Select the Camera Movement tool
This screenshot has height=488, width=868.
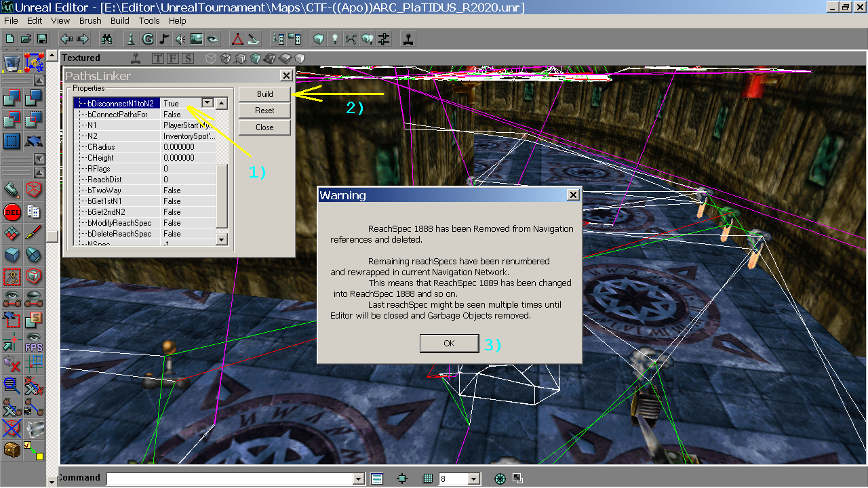coord(12,189)
